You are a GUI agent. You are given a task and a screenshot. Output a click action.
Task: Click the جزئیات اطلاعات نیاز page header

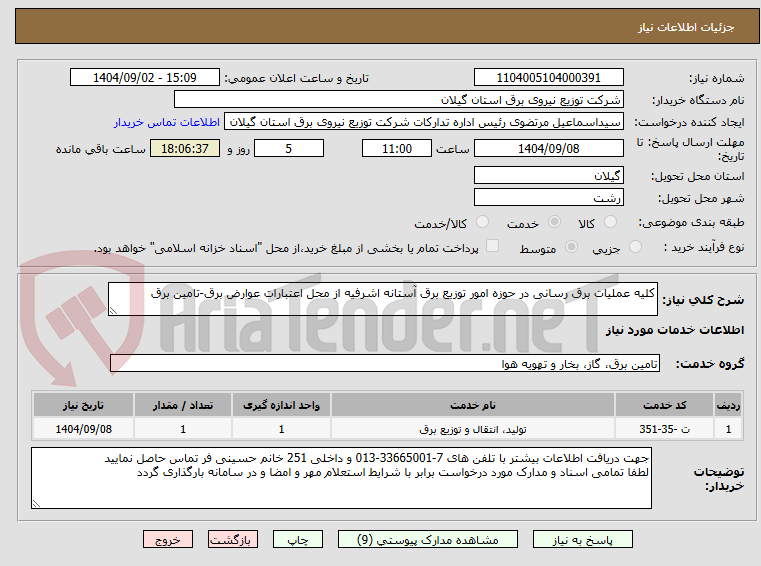tap(685, 27)
